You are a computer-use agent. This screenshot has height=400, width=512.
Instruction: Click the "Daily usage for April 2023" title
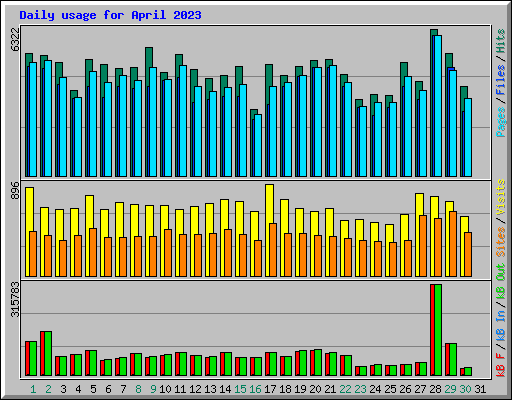click(x=110, y=15)
